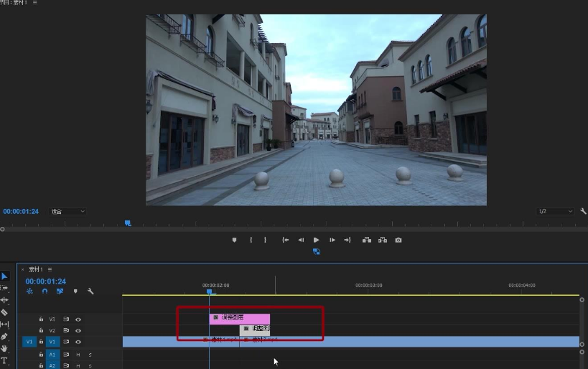Open timeline display settings wrench

coord(90,291)
